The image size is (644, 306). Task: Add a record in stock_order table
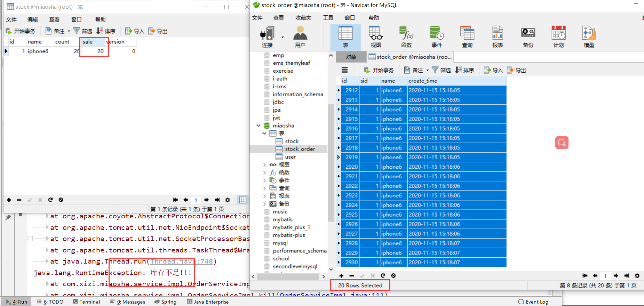pos(341,276)
